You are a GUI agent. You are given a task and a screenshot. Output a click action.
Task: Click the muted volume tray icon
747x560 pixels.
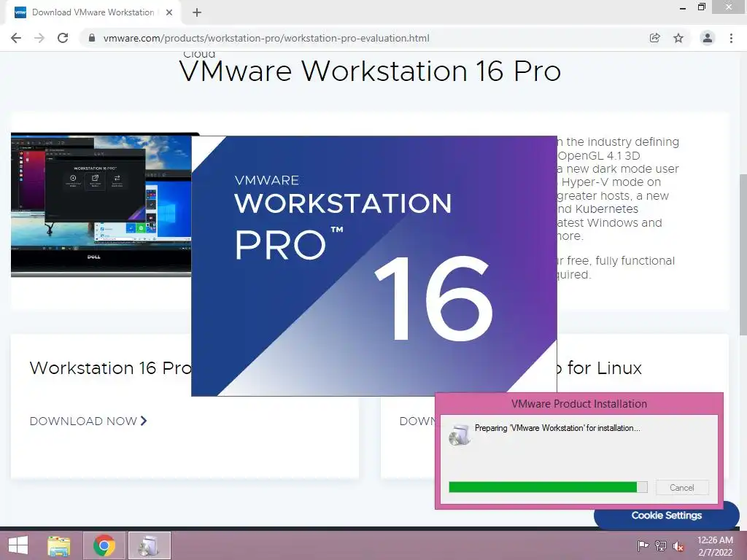pos(678,546)
